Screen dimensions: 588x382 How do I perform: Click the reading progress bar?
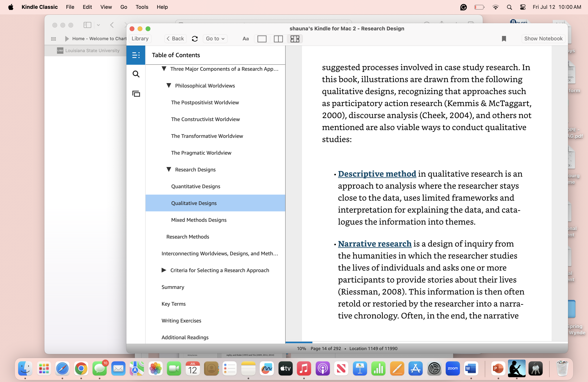pyautogui.click(x=426, y=342)
